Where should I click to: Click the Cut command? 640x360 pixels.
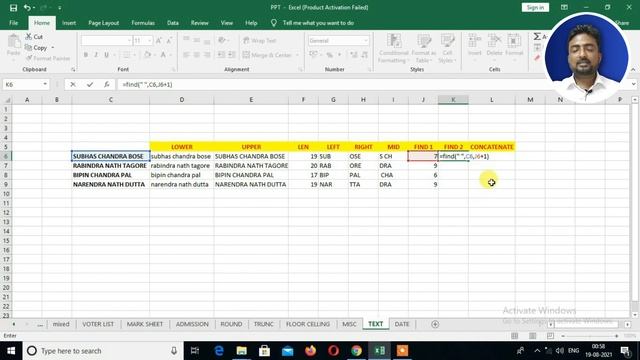34,37
